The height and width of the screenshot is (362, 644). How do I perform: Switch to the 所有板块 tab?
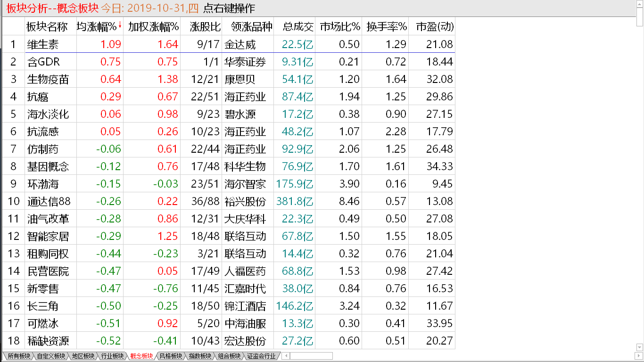pos(18,356)
